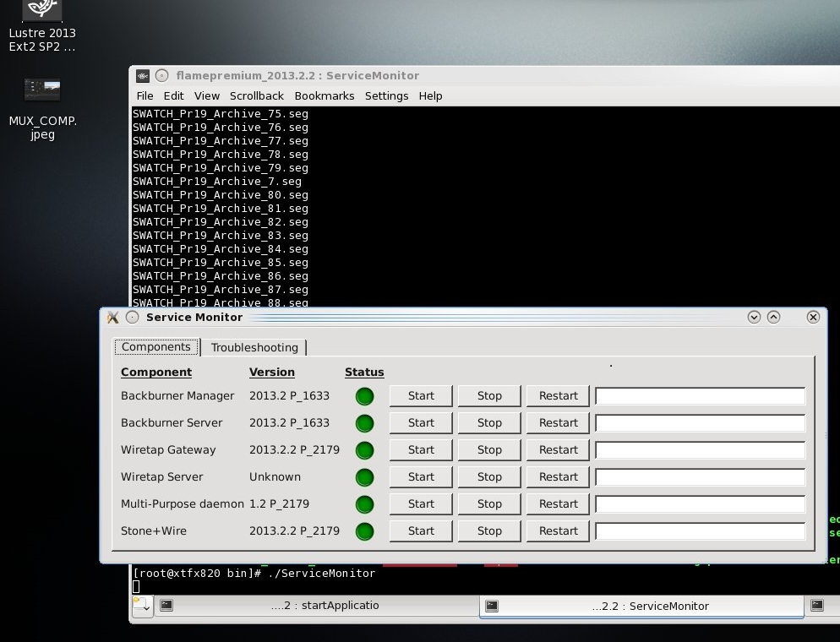Restart the Backburner Server service

[558, 423]
